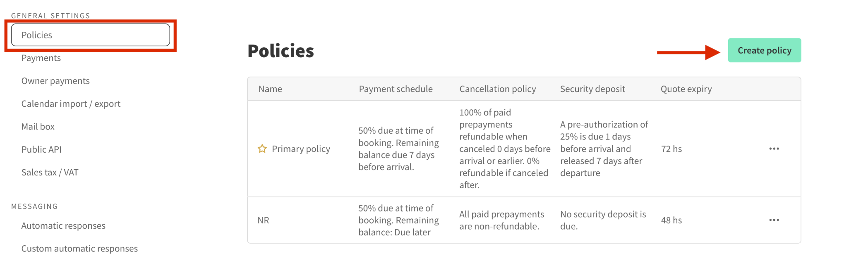
Task: Open the three-dot menu for Primary policy
Action: pos(774,149)
